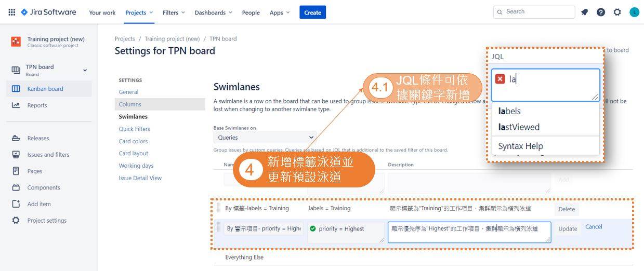
Task: Click the Issues and filters icon
Action: click(x=16, y=155)
